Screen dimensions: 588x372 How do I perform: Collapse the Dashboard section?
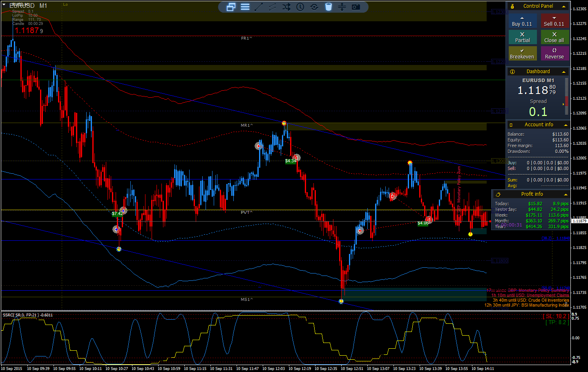click(564, 72)
